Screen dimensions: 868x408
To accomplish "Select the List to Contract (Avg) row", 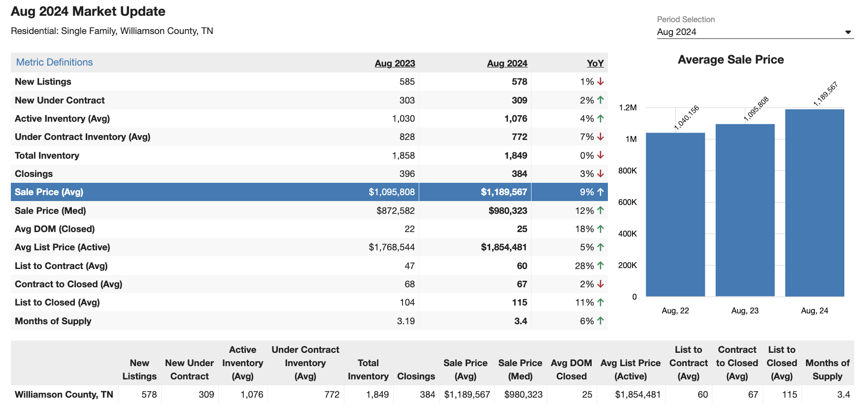I will tap(309, 266).
